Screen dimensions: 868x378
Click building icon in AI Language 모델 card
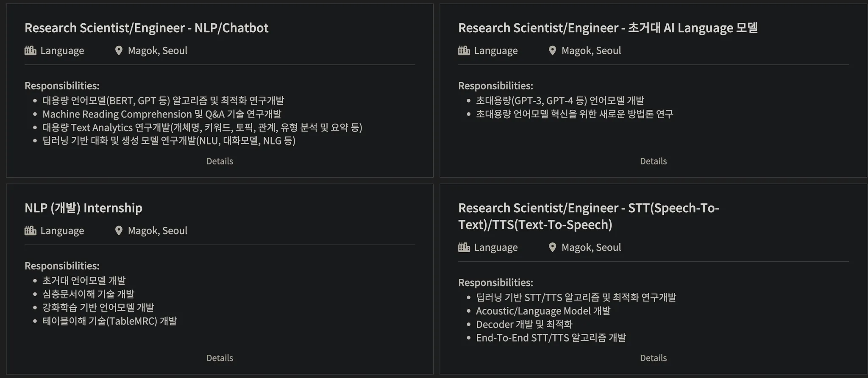point(464,50)
